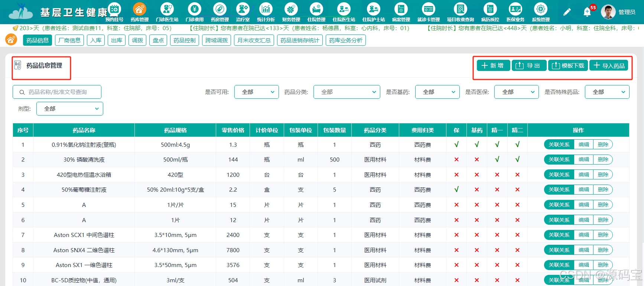Select the 0.91%氯化钠注射液(塑瓶) name cell

[84, 145]
